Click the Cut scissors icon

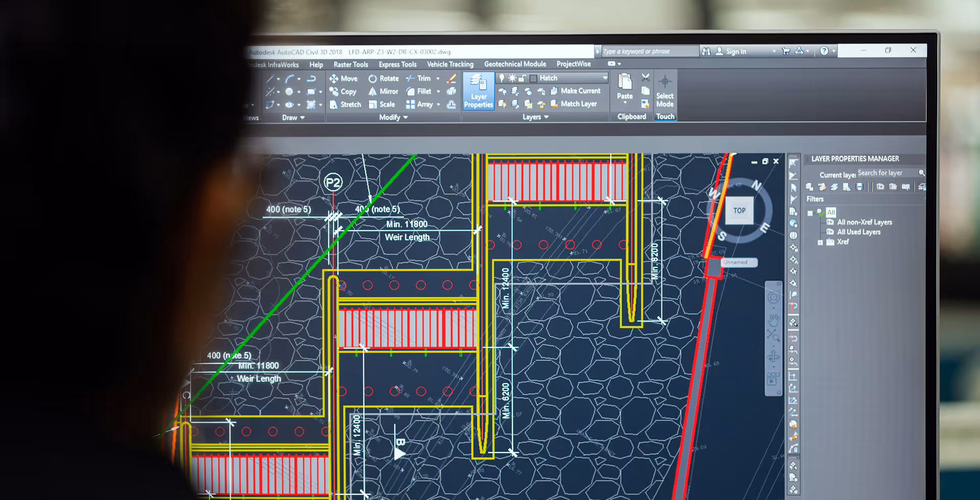[x=646, y=78]
